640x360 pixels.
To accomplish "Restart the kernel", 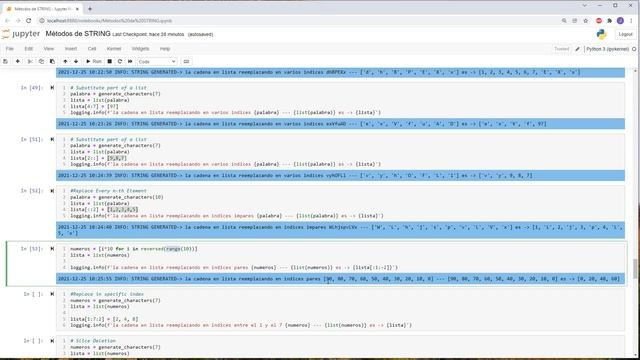I will (120, 61).
